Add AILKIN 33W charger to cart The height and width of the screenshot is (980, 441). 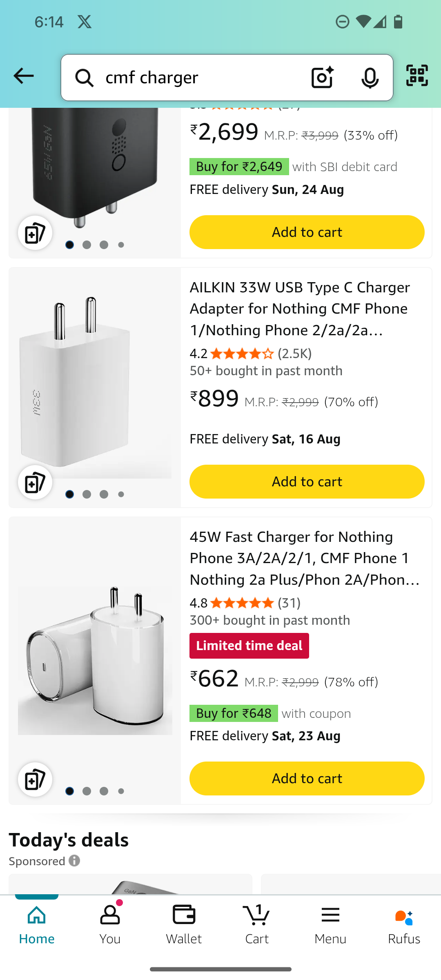[x=307, y=481]
